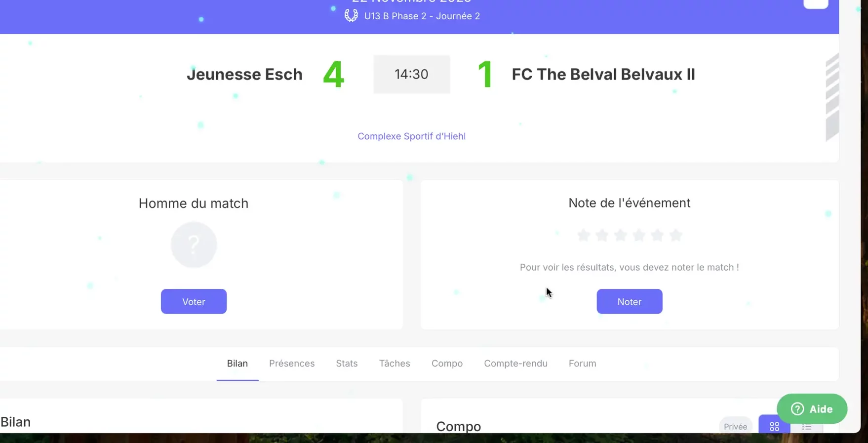Click the Homme du match question-mark avatar

tap(194, 245)
